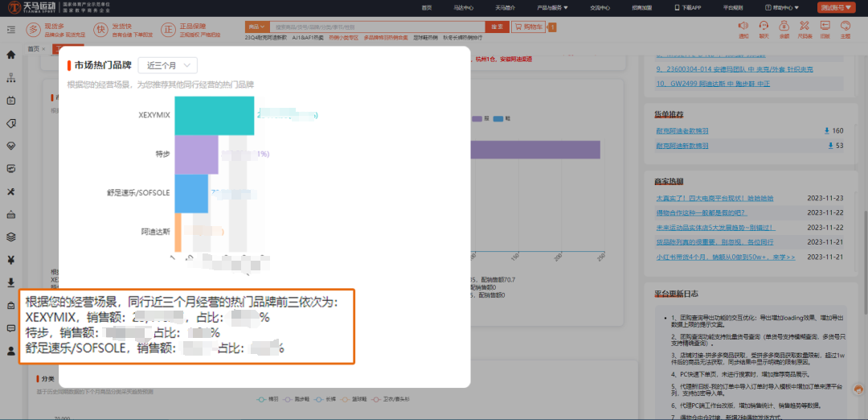This screenshot has height=420, width=868.
Task: Open the sidebar organization tree icon
Action: [x=10, y=77]
